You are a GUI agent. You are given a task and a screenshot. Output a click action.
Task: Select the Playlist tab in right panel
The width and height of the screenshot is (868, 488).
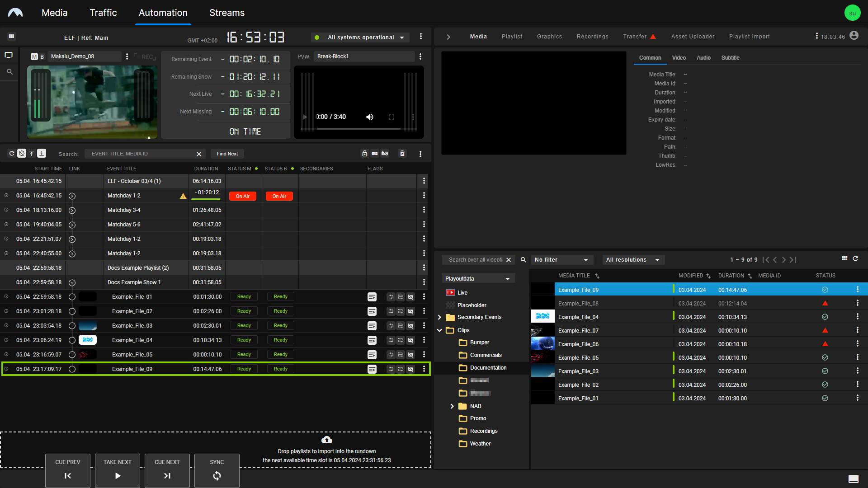[x=511, y=36]
